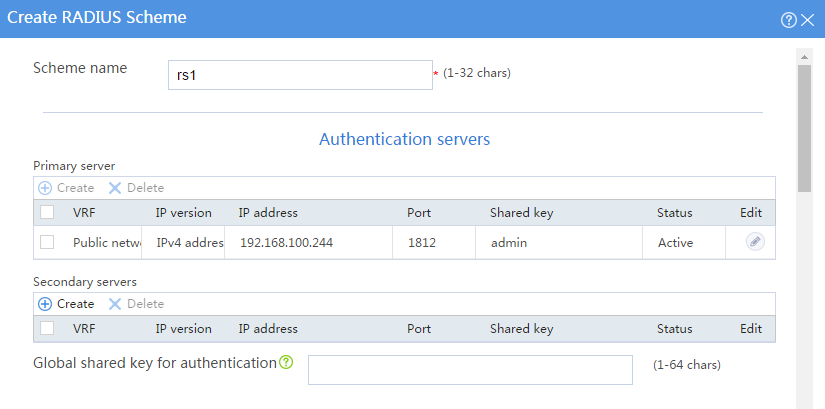Click the Port cell showing 1812

coord(434,243)
